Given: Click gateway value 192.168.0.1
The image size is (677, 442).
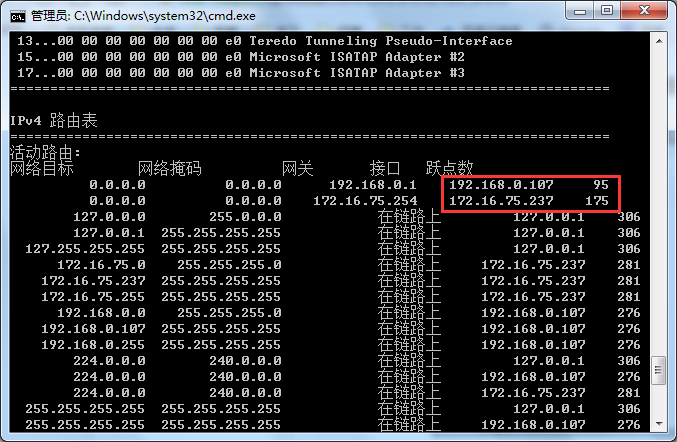Looking at the screenshot, I should [x=373, y=185].
